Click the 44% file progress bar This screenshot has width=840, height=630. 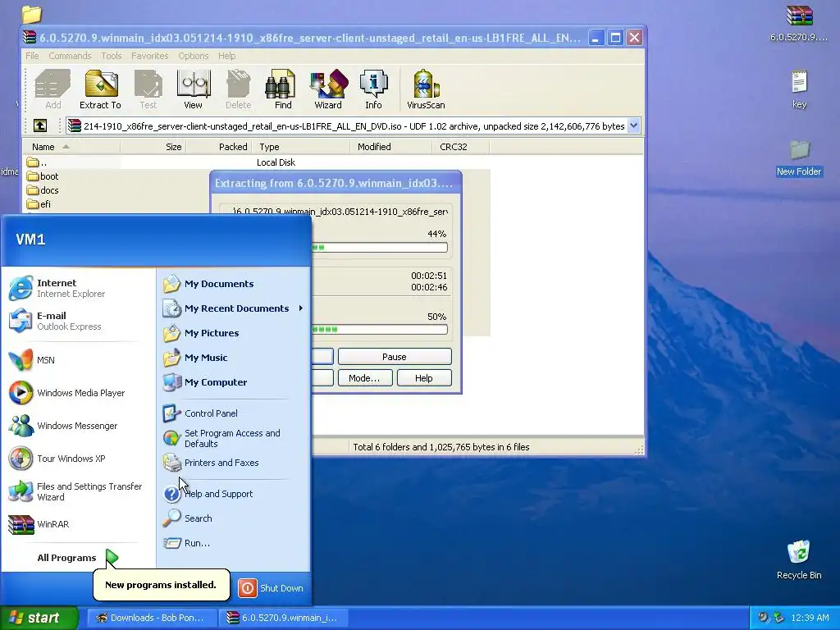379,248
